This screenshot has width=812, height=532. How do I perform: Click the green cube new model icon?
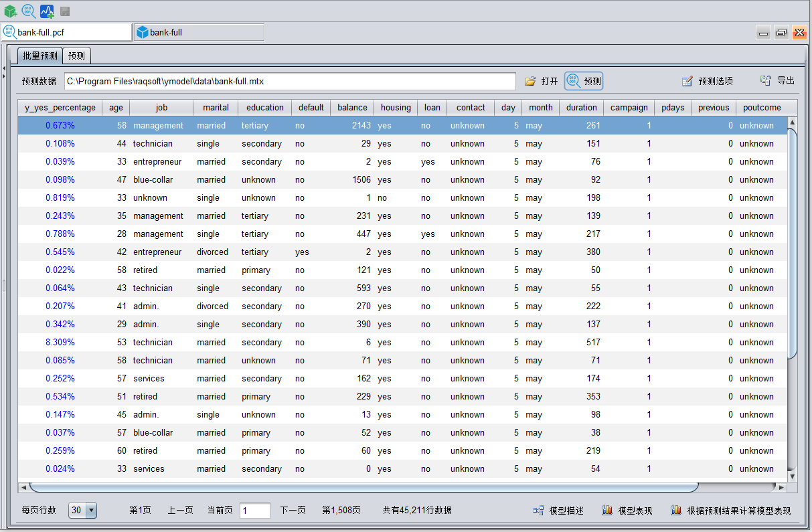(x=10, y=11)
